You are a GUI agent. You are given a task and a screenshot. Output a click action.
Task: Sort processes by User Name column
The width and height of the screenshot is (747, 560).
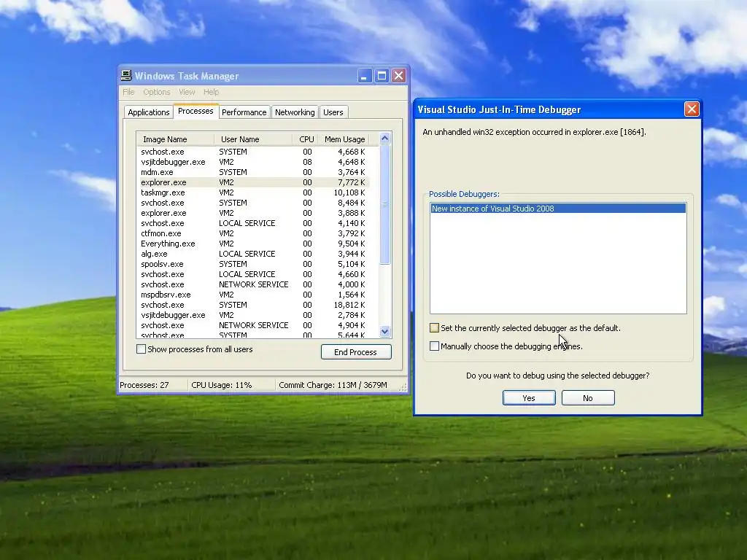coord(253,139)
